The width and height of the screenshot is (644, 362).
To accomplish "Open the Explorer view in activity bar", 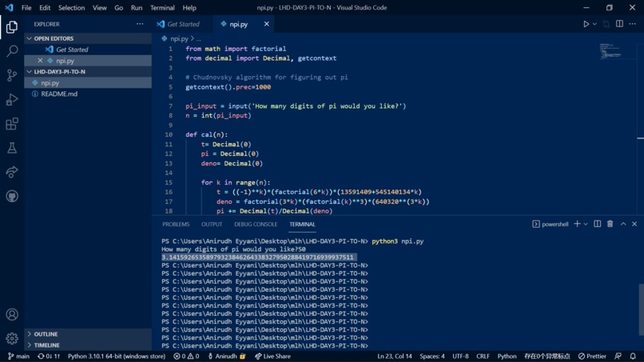I will click(12, 27).
